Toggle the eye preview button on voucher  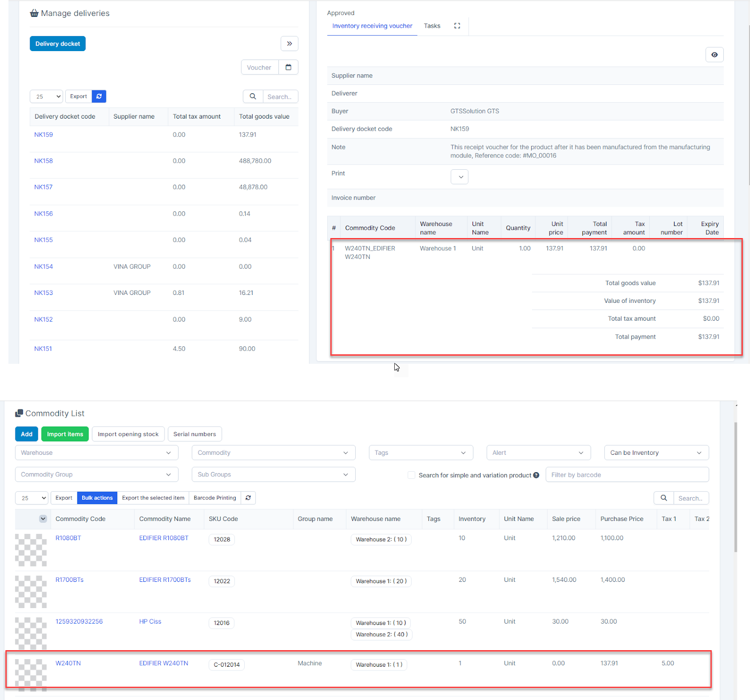714,55
